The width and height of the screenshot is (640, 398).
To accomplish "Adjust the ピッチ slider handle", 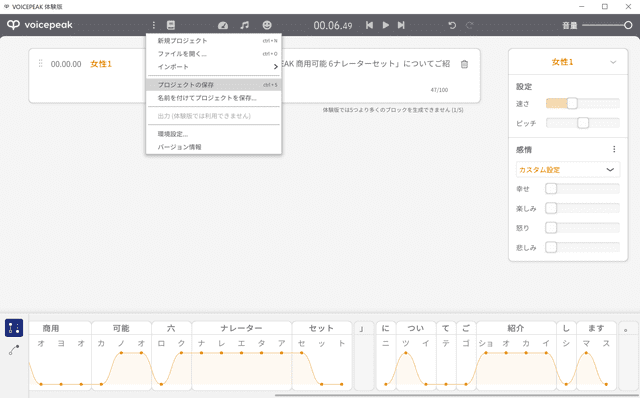I will click(x=583, y=123).
